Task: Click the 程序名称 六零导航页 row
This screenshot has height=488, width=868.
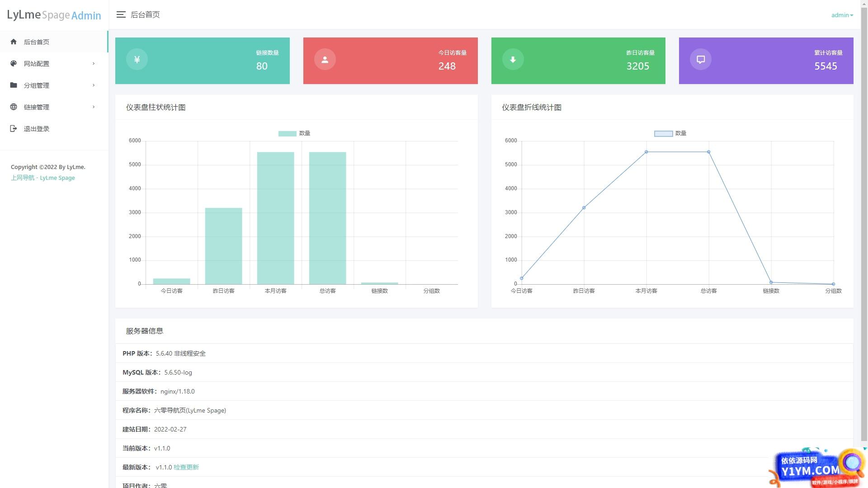Action: click(x=484, y=410)
